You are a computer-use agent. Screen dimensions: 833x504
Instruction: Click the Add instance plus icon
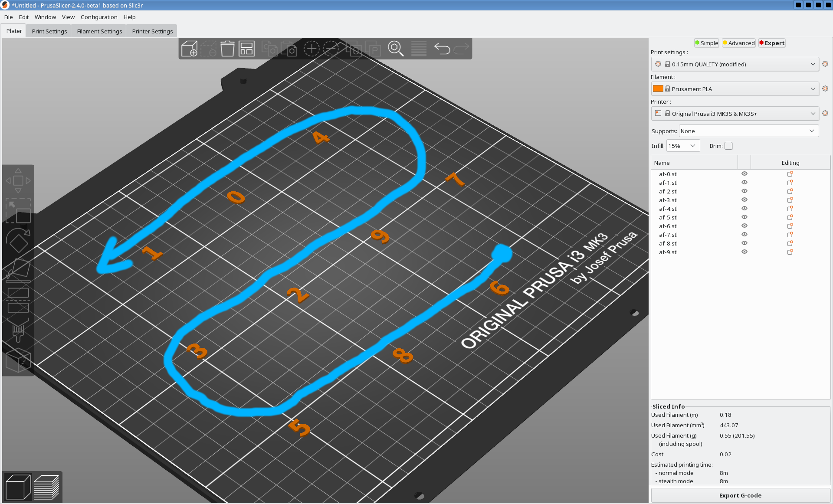[312, 49]
